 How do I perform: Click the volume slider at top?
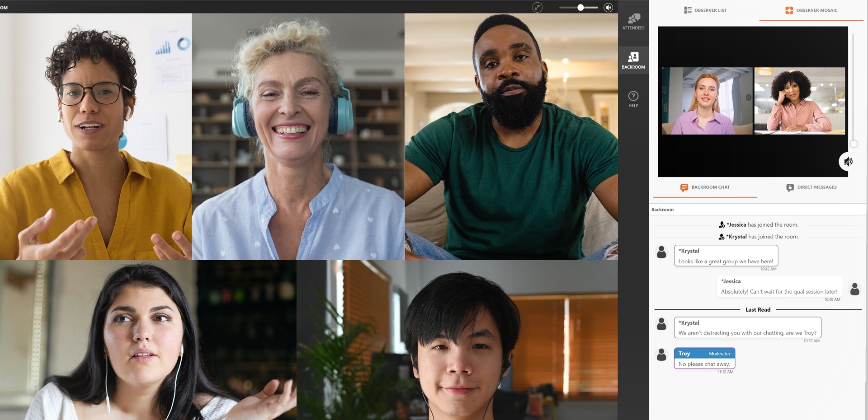580,7
